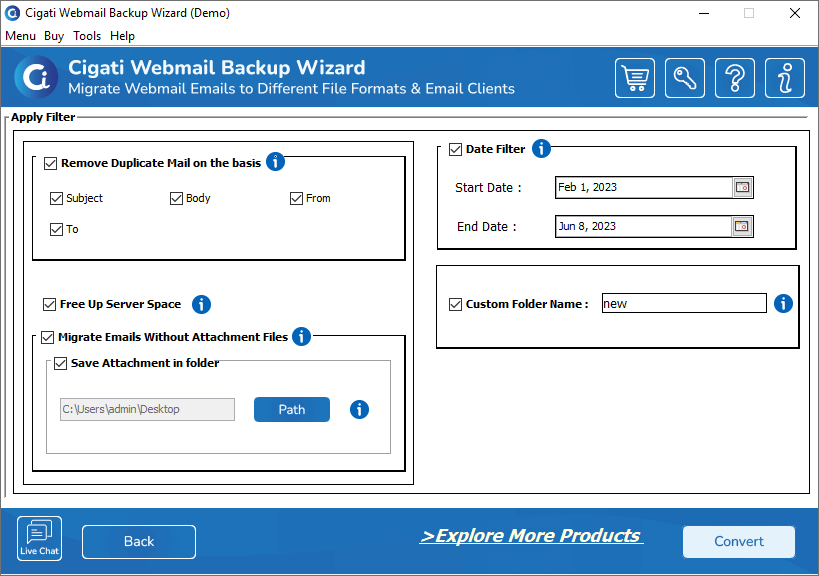Click the Custom Folder Name text field
Screen dimensions: 819x576
pyautogui.click(x=684, y=303)
